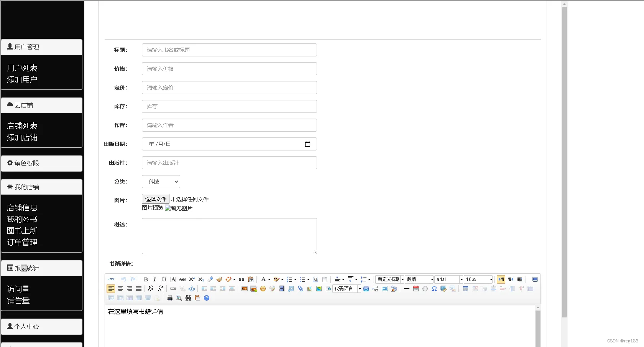Toggle left-to-right text direction
Screen dimensions: 644x347
pos(501,279)
